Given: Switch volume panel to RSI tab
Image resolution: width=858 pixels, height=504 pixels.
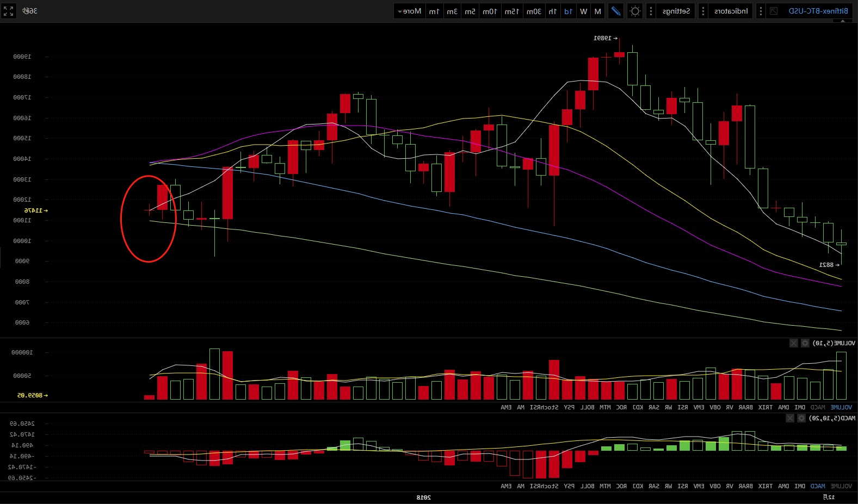Looking at the screenshot, I should click(x=682, y=407).
